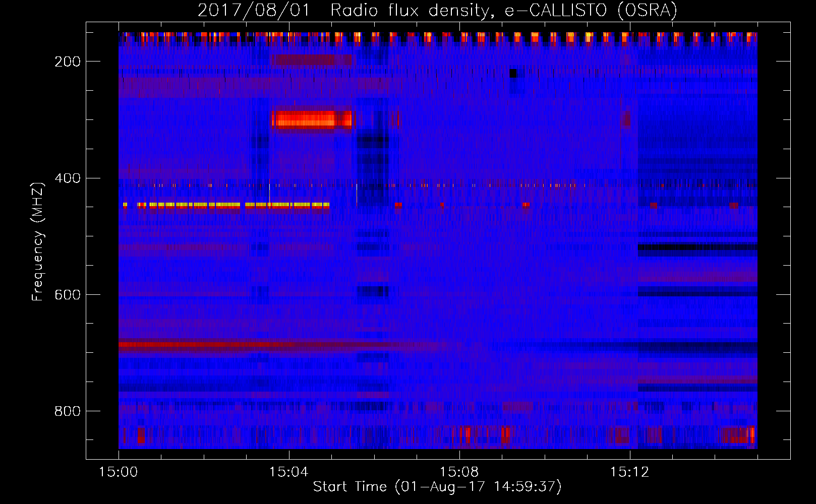Click the 15:00 time tick label
The height and width of the screenshot is (504, 816).
point(119,472)
